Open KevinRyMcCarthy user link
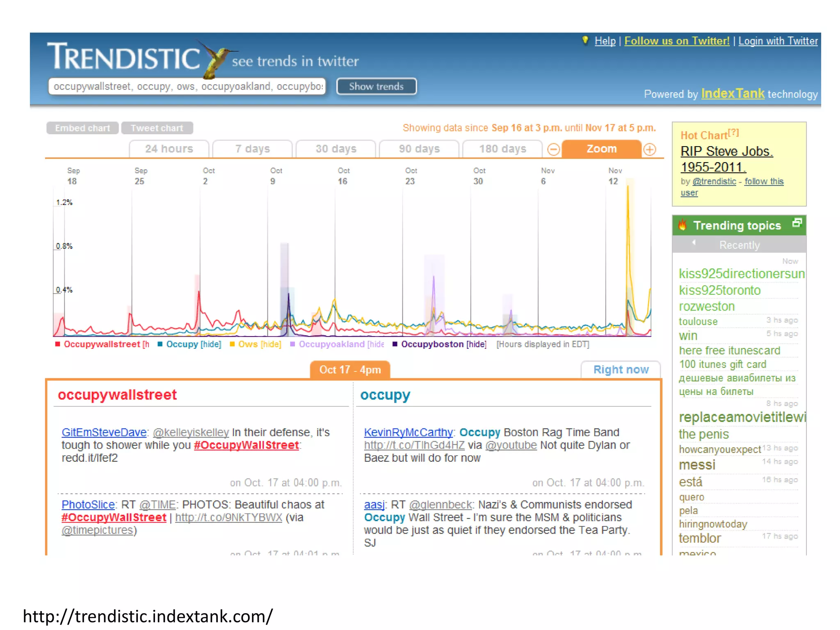Image resolution: width=840 pixels, height=630 pixels. (x=408, y=433)
